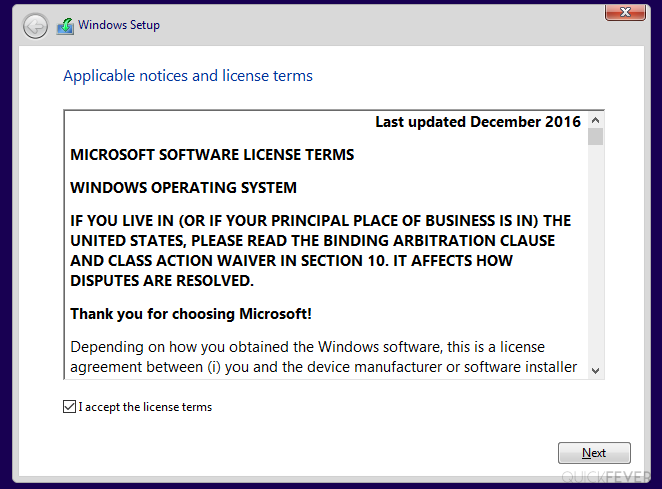
Task: Click the empty title bar area
Action: 380,25
